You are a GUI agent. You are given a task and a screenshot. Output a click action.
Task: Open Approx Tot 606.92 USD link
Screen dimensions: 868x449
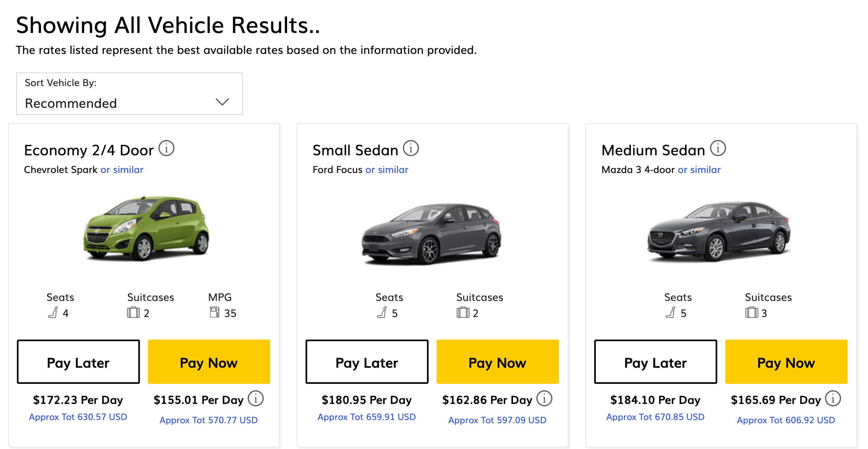pyautogui.click(x=786, y=420)
